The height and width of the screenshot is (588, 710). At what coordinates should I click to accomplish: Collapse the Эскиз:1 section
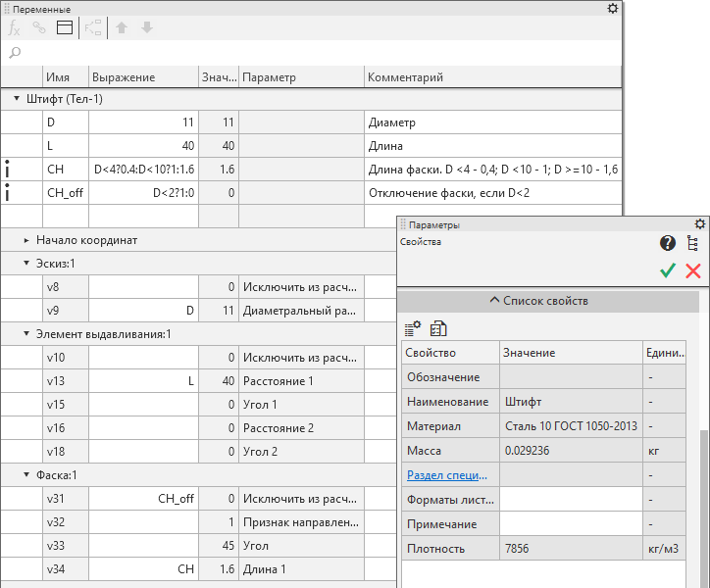26,264
